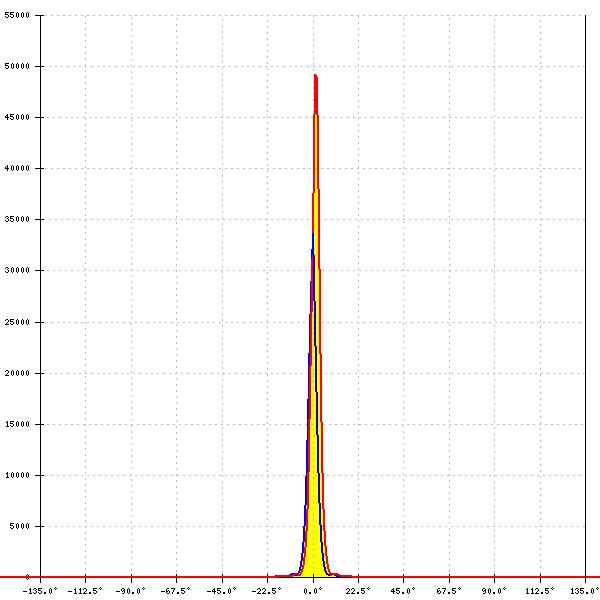Click the 10000 y-axis label
Image resolution: width=600 pixels, height=600 pixels.
point(17,475)
